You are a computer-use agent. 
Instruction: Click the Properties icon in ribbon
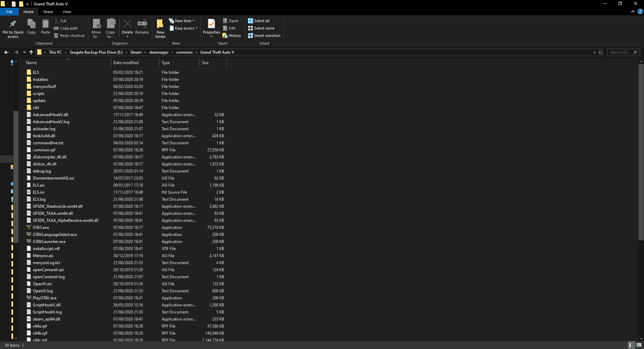[x=211, y=24]
